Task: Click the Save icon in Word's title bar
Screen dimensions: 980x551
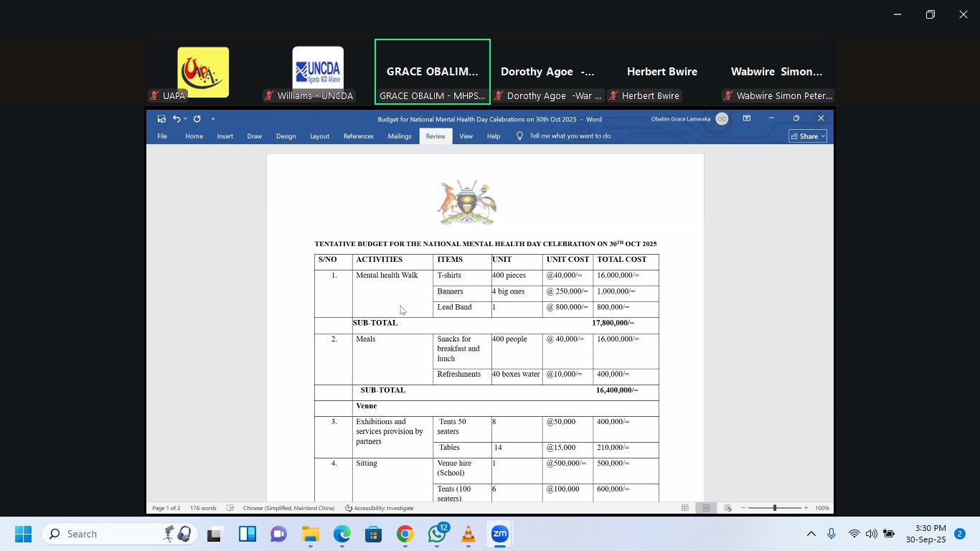Action: click(161, 119)
